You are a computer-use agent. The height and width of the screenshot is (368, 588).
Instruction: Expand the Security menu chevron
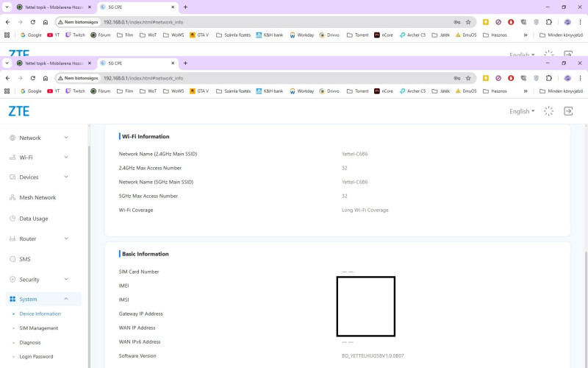tap(66, 279)
